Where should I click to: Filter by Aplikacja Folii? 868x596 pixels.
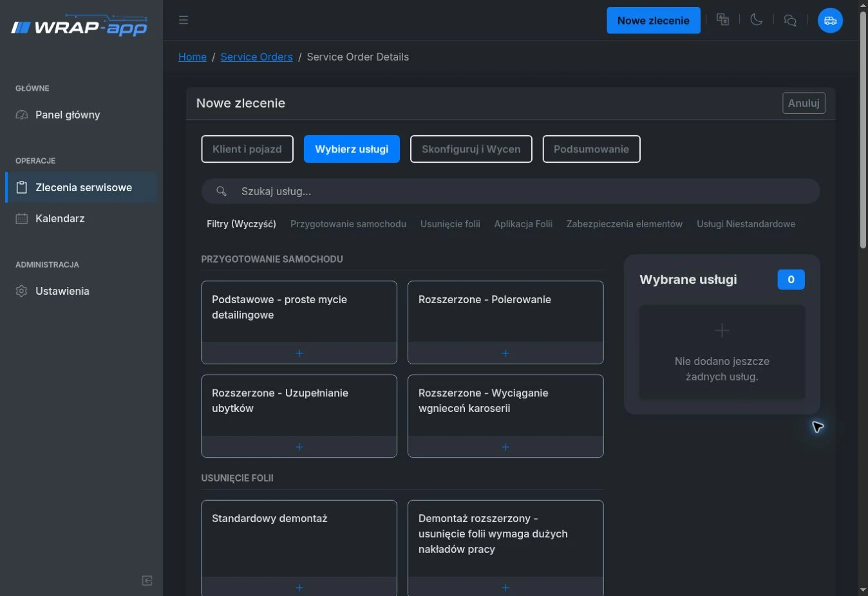(x=524, y=224)
